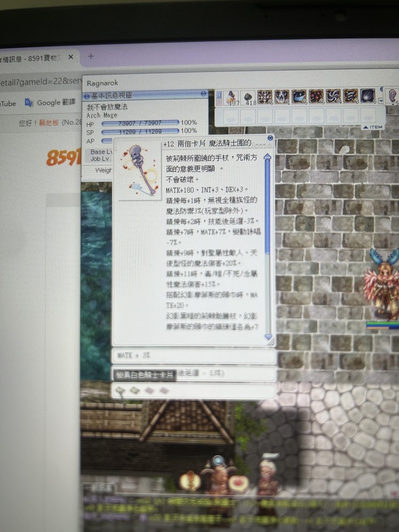Click the Weight label in basic info
The image size is (399, 532).
coord(104,170)
